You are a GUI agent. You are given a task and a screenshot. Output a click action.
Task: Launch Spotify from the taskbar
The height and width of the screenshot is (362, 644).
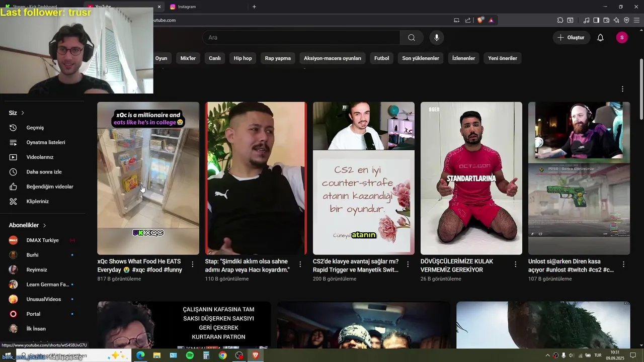(190, 355)
